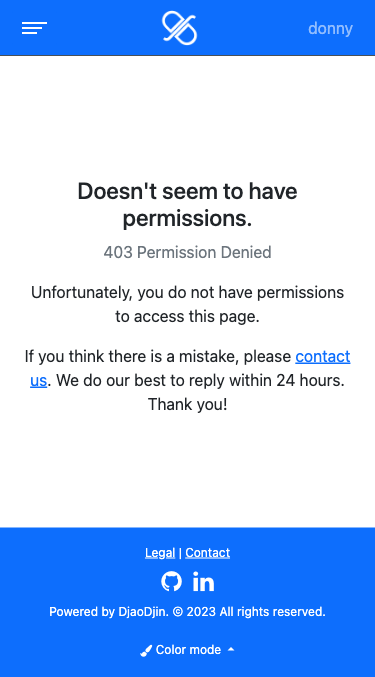Screen dimensions: 375x677
Task: Click the 'Powered by DjaoDjin' text
Action: (109, 612)
